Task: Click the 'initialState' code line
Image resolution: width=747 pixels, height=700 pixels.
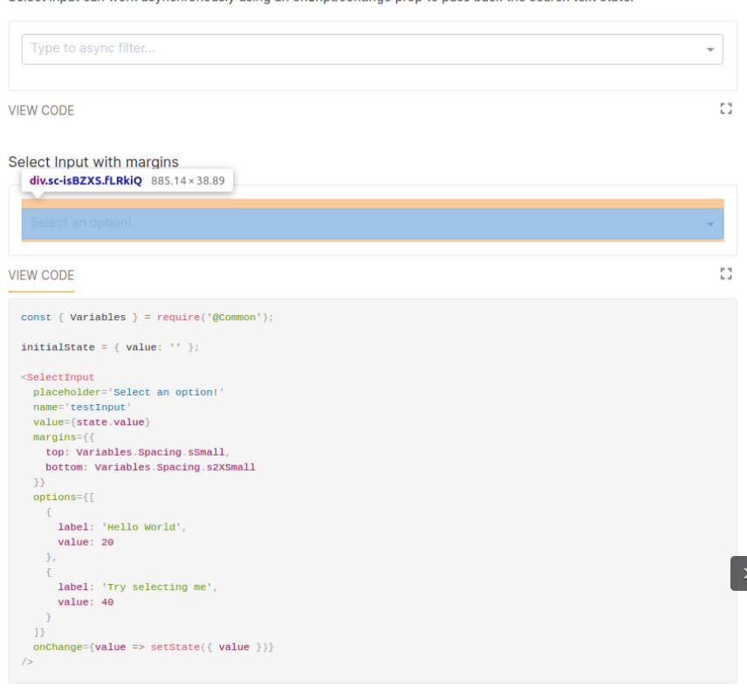Action: tap(110, 347)
